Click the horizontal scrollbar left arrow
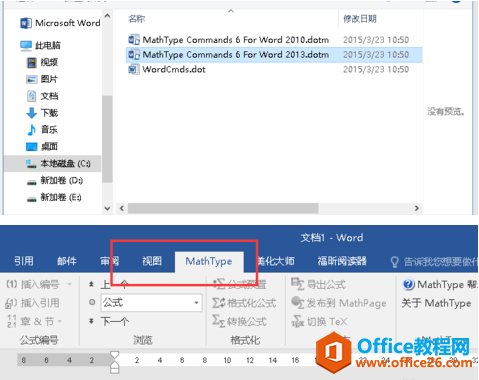479x380 pixels. (122, 209)
